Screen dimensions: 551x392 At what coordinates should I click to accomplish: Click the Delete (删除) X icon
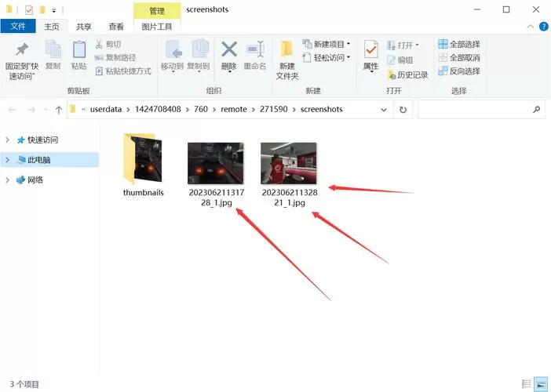(x=228, y=49)
